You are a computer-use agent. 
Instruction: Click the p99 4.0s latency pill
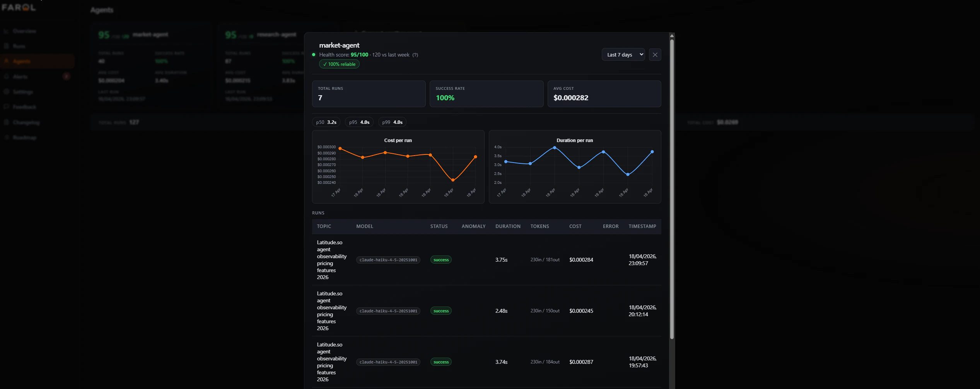(x=392, y=122)
